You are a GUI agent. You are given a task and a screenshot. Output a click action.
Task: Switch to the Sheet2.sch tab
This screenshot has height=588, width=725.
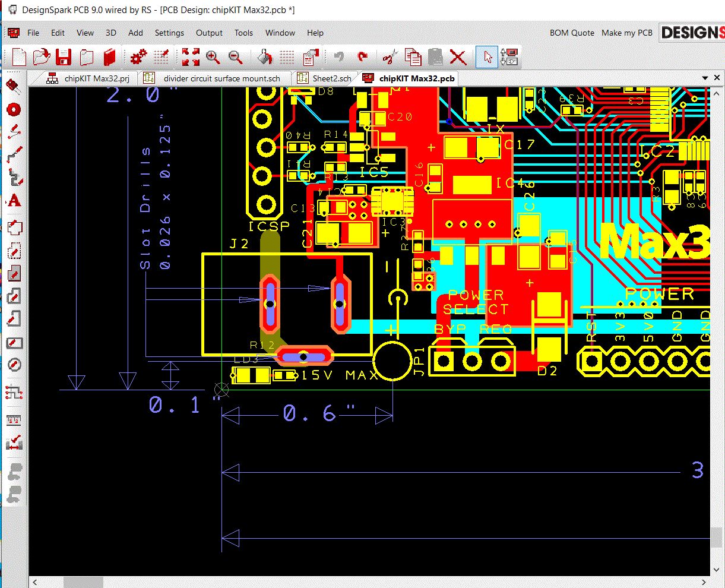click(331, 78)
